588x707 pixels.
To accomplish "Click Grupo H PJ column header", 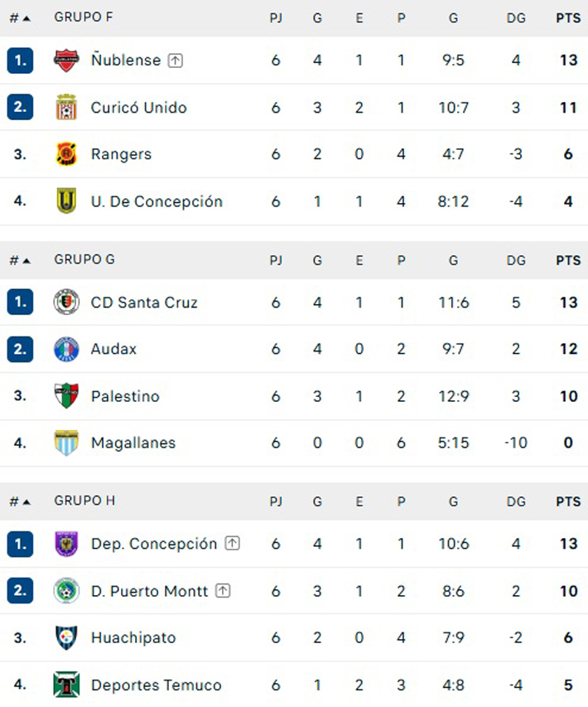I will pyautogui.click(x=276, y=501).
